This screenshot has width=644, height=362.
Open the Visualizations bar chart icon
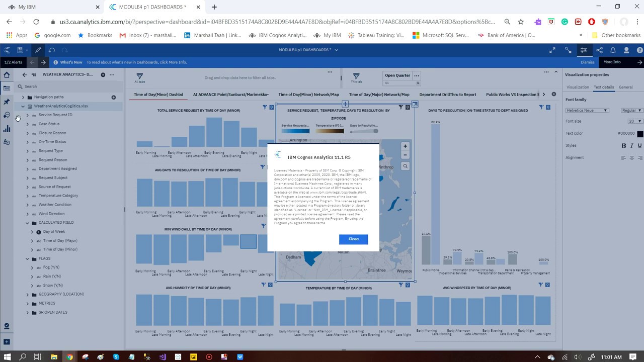click(x=7, y=129)
